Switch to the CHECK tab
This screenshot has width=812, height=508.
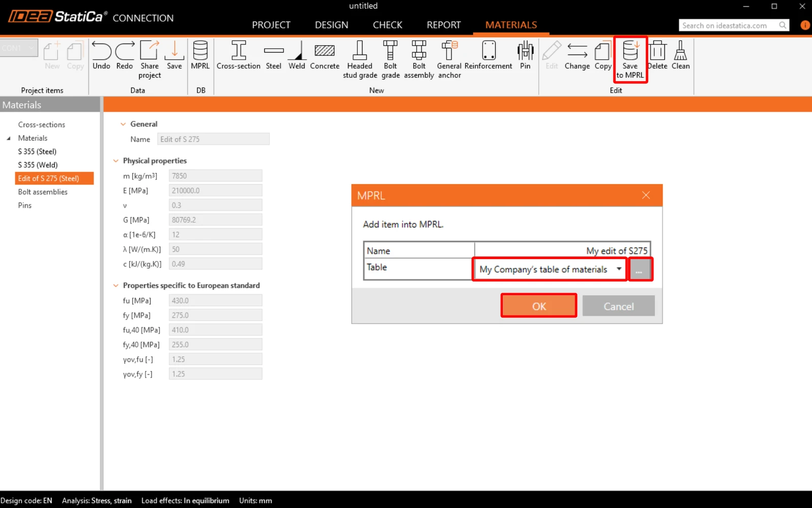click(x=387, y=25)
